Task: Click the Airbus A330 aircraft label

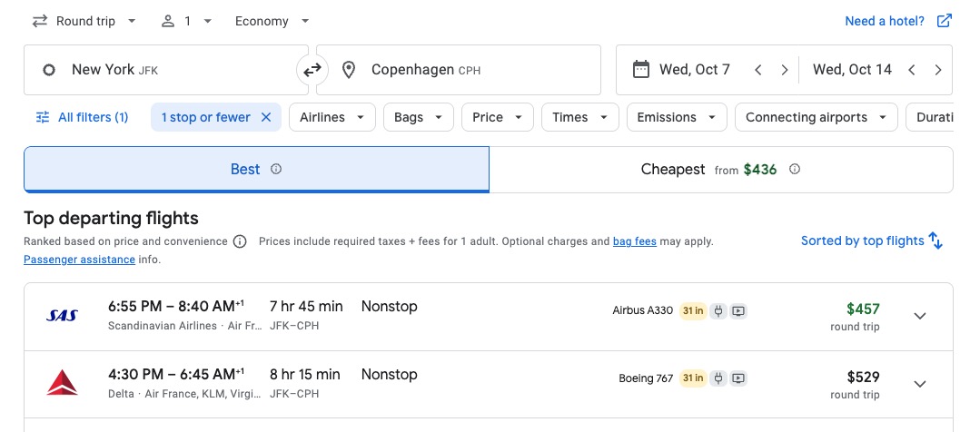Action: coord(642,310)
